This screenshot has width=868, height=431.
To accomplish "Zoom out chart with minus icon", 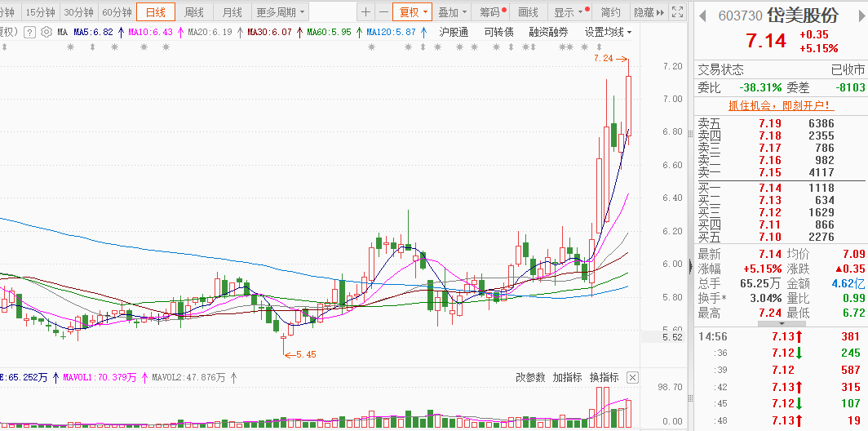I will point(383,11).
